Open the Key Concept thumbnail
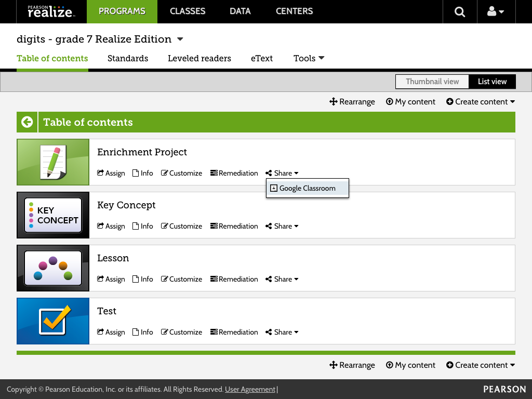This screenshot has width=532, height=399. (53, 215)
